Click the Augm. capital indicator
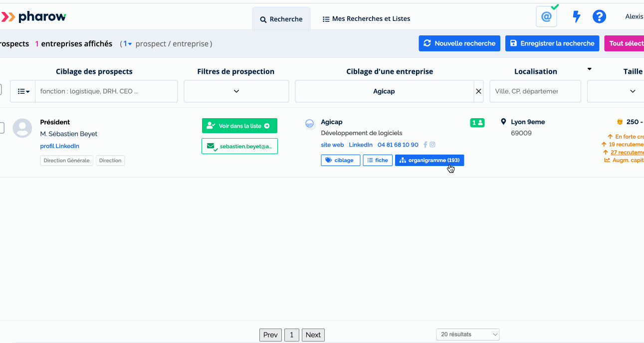The height and width of the screenshot is (343, 644). [x=624, y=160]
